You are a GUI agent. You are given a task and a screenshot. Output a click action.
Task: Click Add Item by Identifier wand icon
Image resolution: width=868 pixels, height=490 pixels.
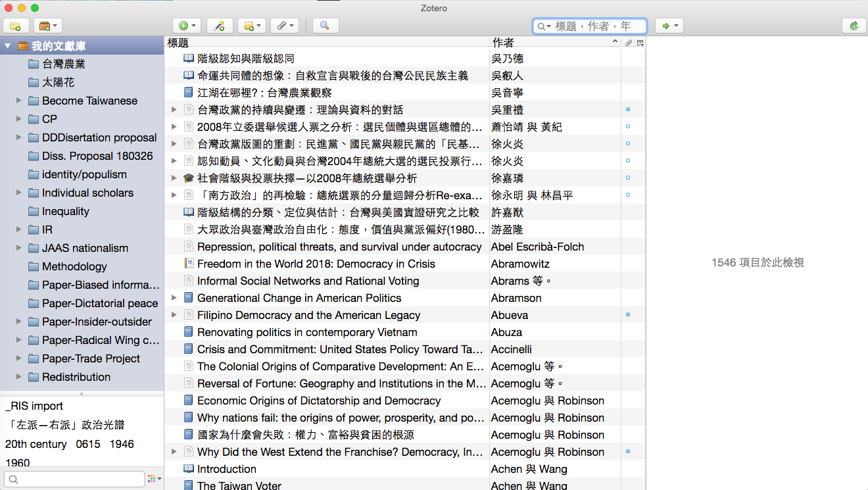[220, 26]
